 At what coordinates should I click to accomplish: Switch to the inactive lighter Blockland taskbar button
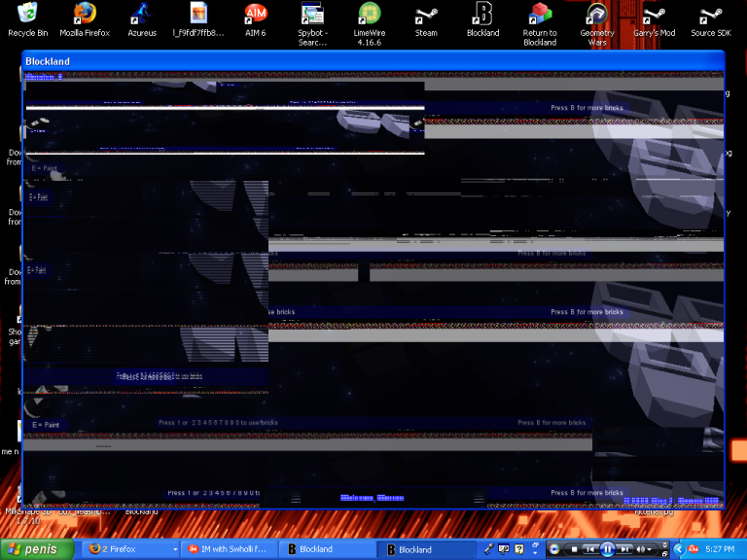click(328, 549)
